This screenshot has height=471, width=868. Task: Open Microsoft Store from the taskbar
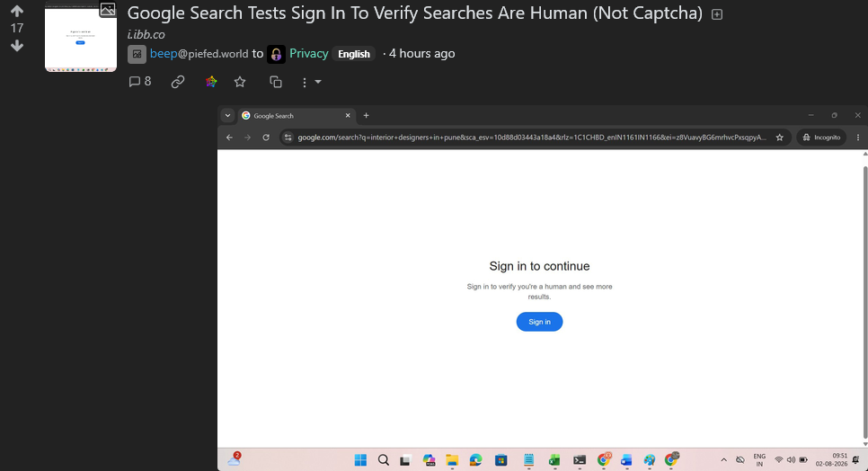501,460
